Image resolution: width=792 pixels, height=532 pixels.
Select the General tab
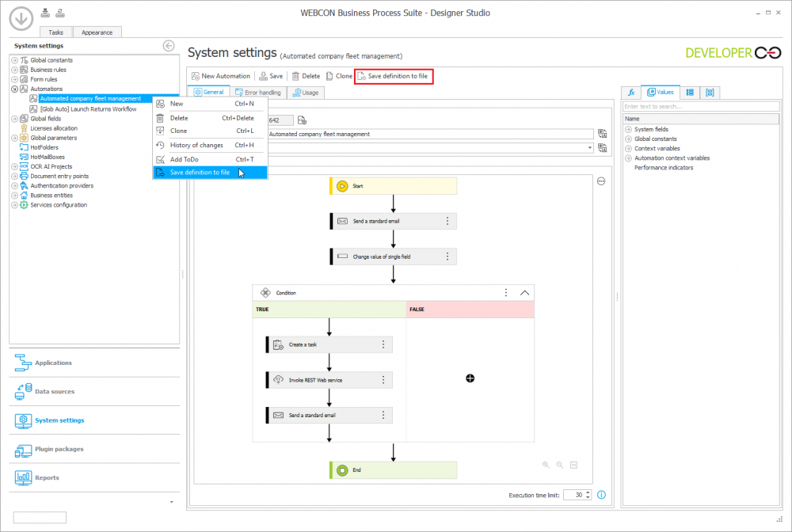click(208, 93)
